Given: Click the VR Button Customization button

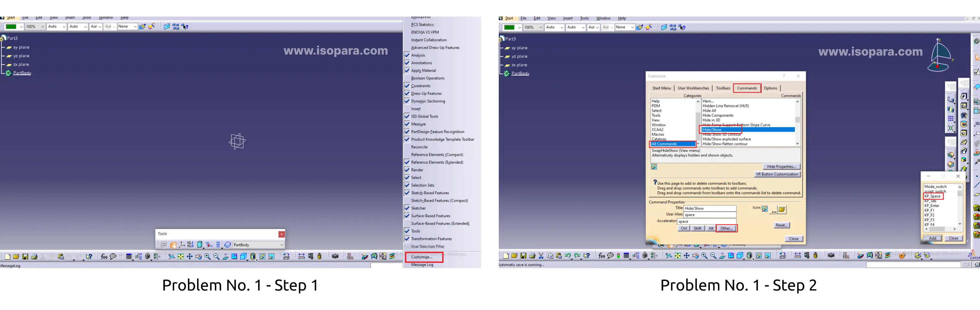Looking at the screenshot, I should pos(777,174).
